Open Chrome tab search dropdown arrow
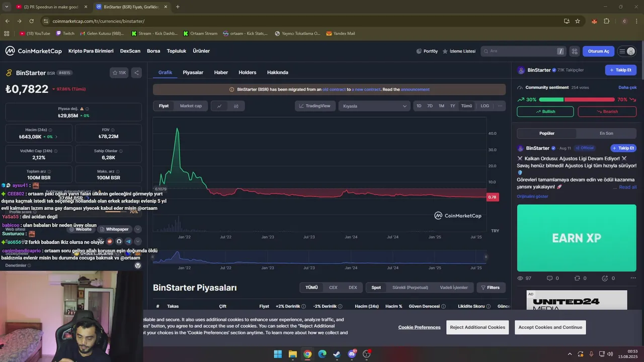The image size is (644, 362). point(7,7)
